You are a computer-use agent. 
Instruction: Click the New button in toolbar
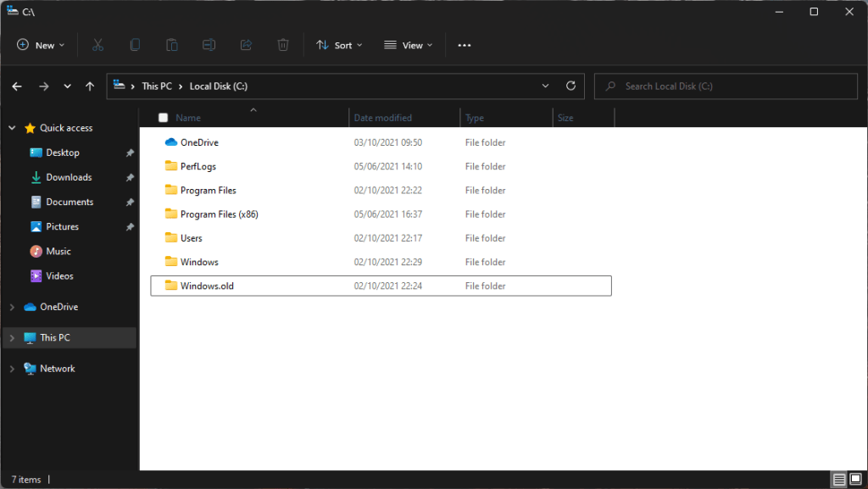tap(40, 45)
